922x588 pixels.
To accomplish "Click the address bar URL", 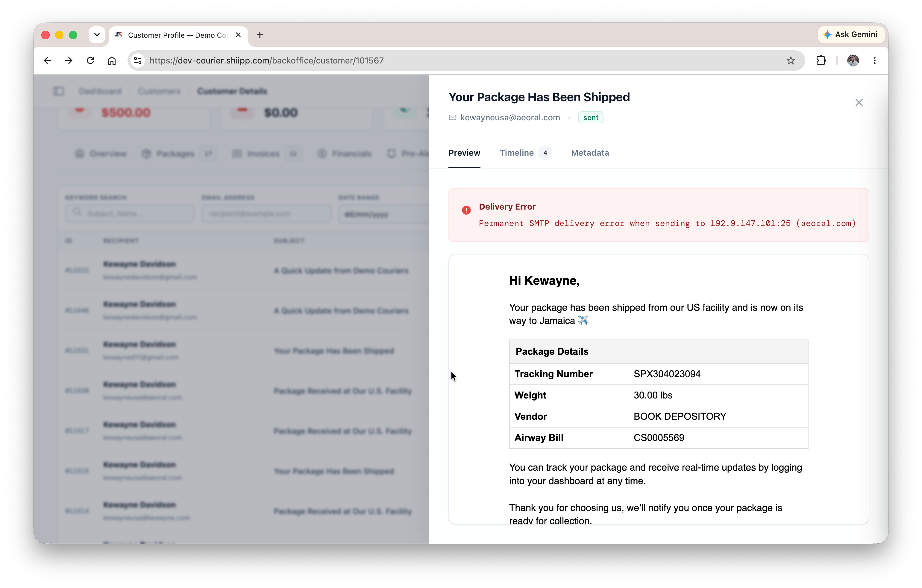I will pos(266,60).
